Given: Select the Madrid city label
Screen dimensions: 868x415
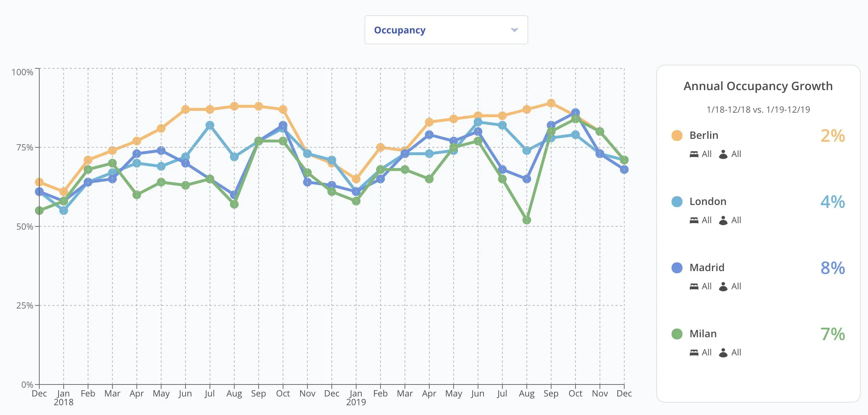Looking at the screenshot, I should (707, 267).
